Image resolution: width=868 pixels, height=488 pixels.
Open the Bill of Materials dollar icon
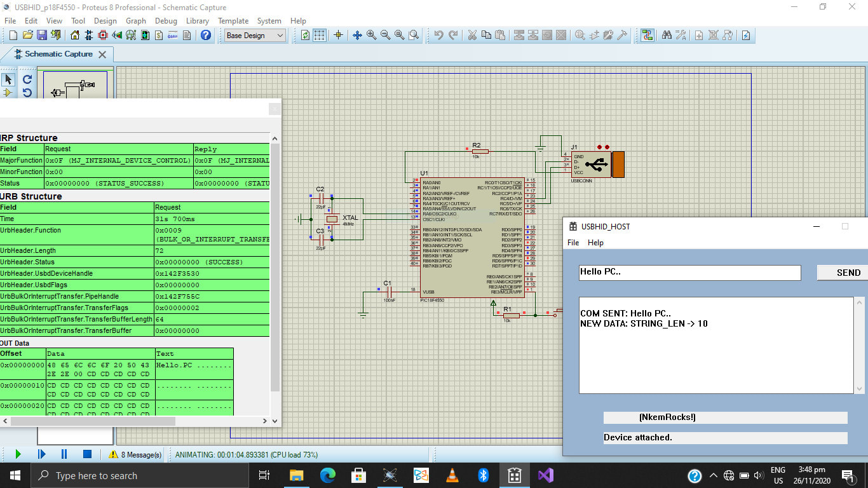pyautogui.click(x=158, y=36)
